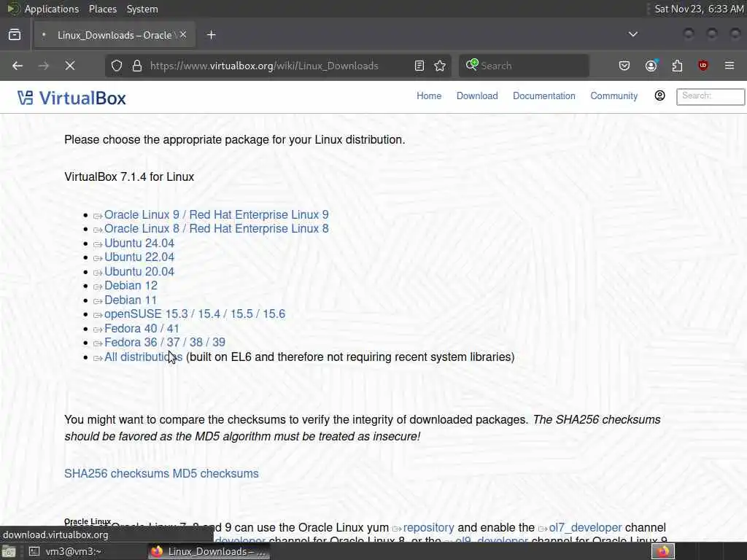Open the Documentation nav link

tap(544, 96)
